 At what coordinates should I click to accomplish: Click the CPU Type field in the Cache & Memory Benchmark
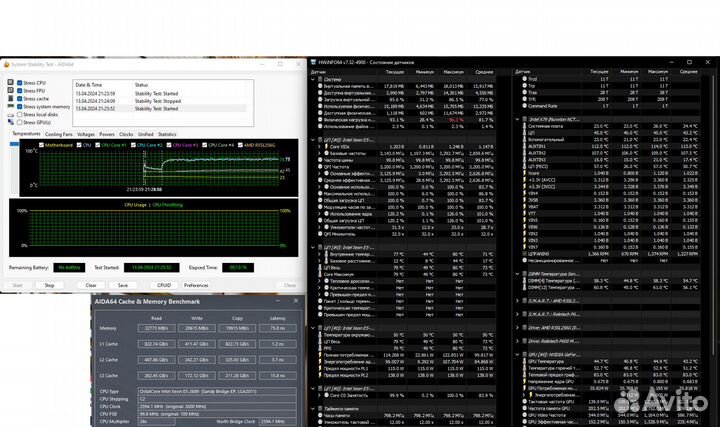click(217, 392)
